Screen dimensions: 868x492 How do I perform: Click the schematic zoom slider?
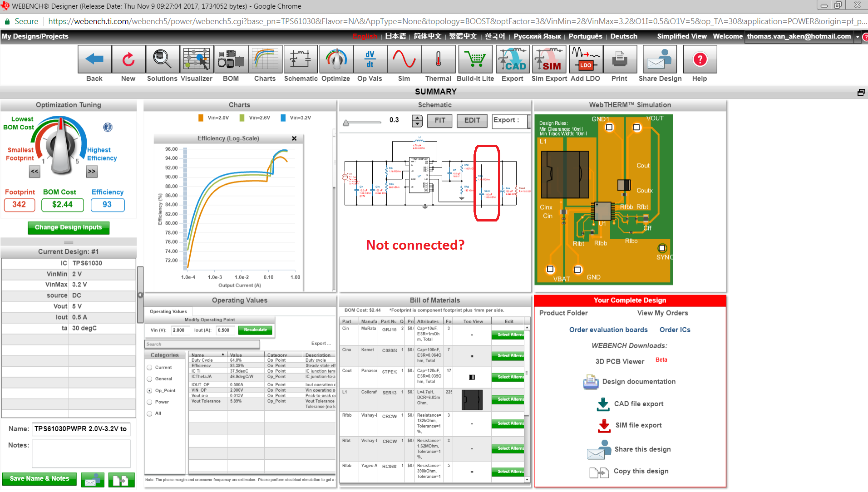coord(362,122)
